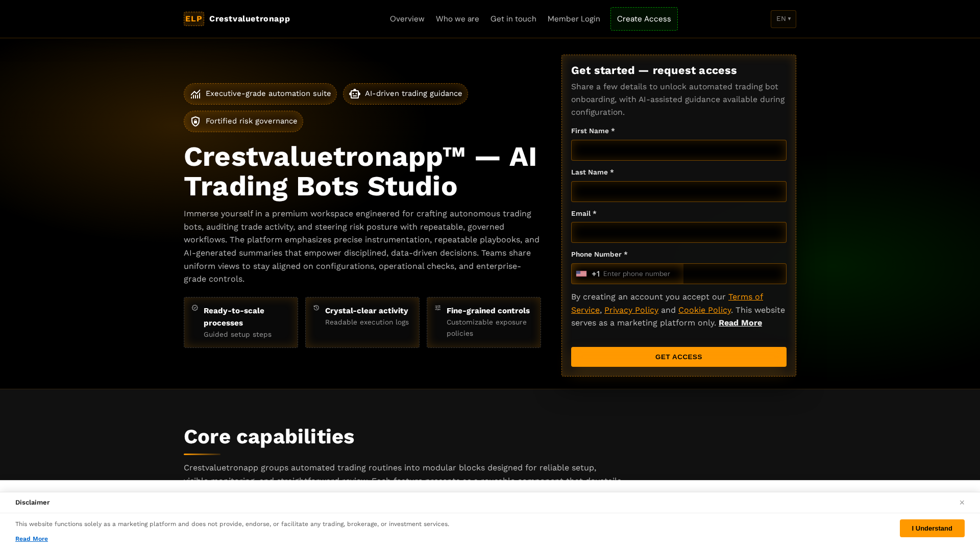Viewport: 980px width, 551px height.
Task: Click into the Email field
Action: pos(679,233)
